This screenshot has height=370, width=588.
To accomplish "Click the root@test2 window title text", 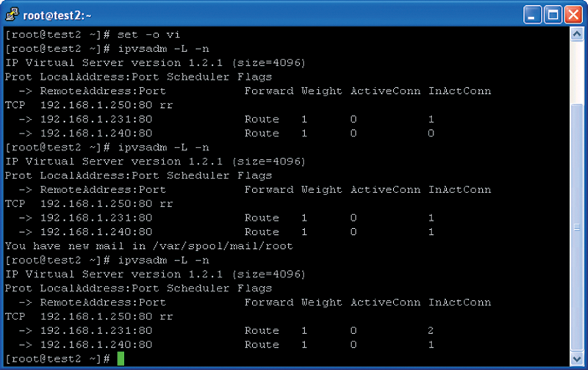I will pos(57,15).
